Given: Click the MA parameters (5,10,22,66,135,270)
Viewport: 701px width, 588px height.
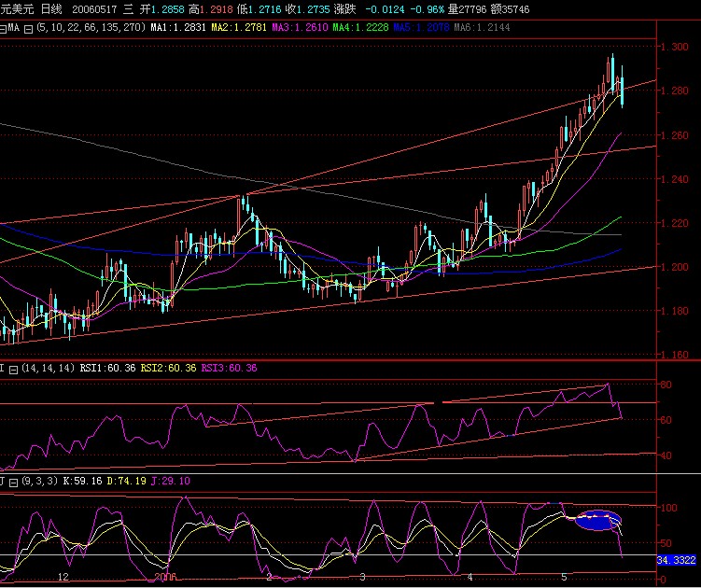Looking at the screenshot, I should coord(91,28).
